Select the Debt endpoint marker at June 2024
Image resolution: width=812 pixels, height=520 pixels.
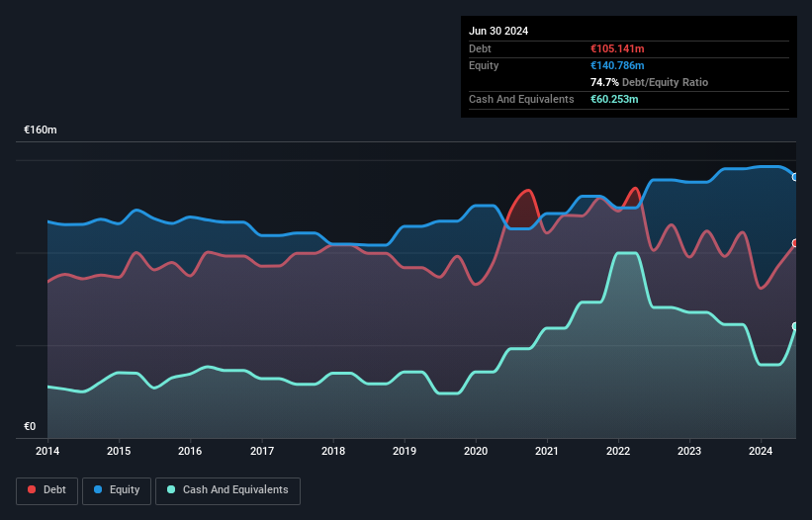[x=795, y=243]
